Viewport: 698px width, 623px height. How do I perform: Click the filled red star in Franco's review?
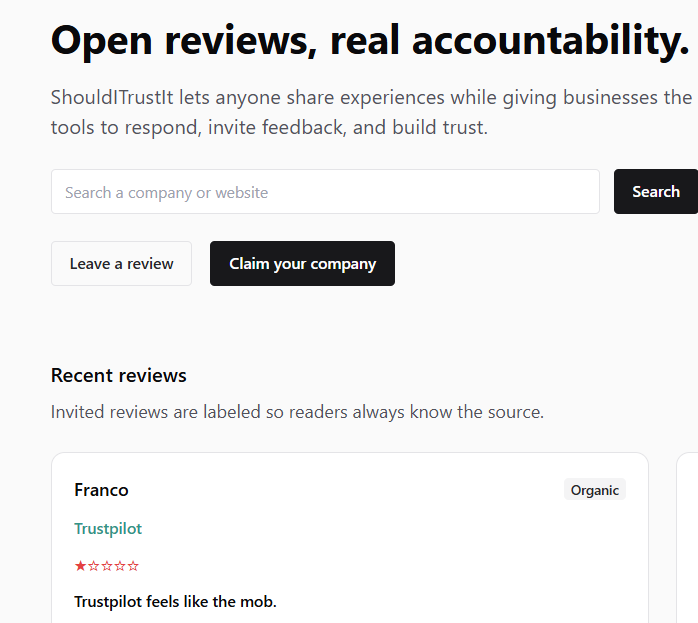coord(81,566)
